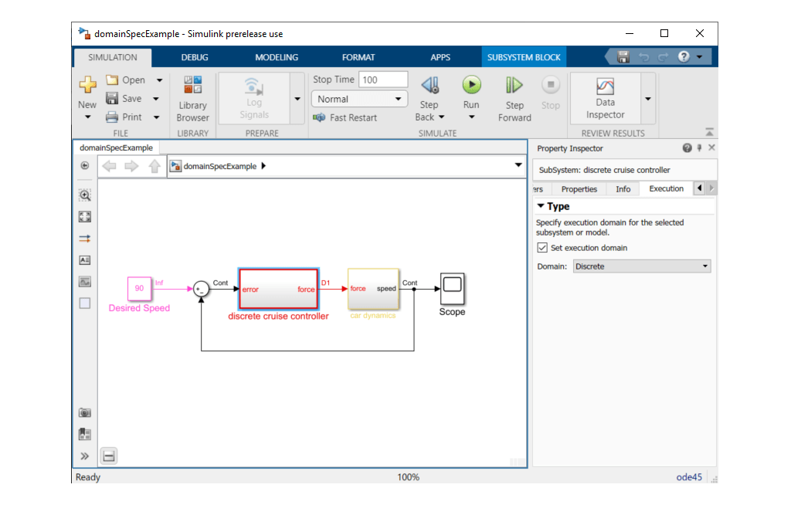Click the Redo arrow in the quick access bar
This screenshot has height=532, width=791.
pyautogui.click(x=663, y=57)
